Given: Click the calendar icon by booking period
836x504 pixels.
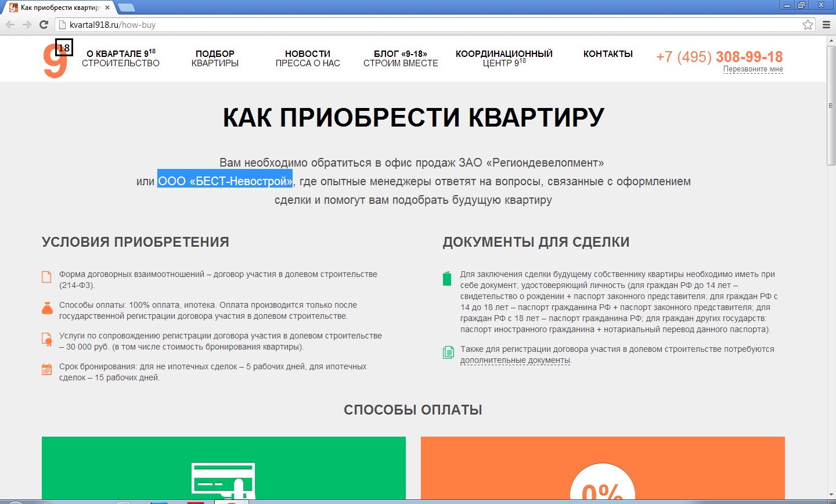Looking at the screenshot, I should (x=47, y=369).
